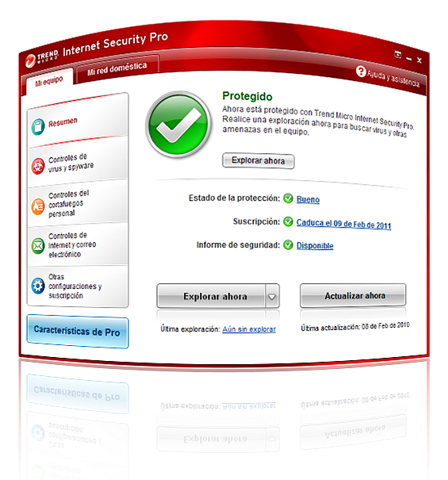Screen dimensions: 448x480
Task: Open the Disponible security report link
Action: pyautogui.click(x=315, y=245)
